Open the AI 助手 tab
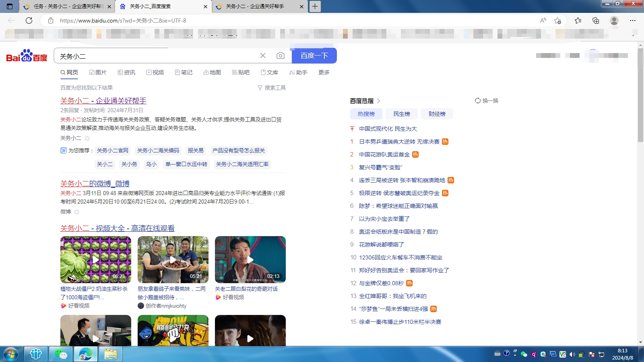This screenshot has height=362, width=644. tap(298, 72)
